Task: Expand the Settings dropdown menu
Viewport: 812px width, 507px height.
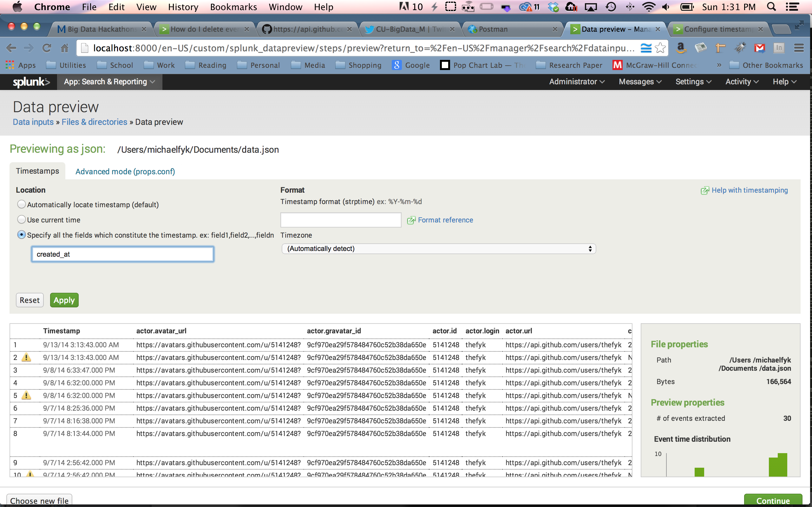Action: [693, 82]
